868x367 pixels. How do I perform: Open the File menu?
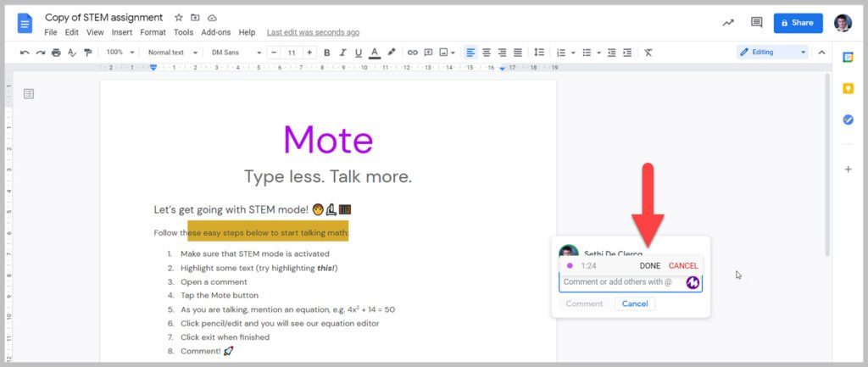point(50,32)
